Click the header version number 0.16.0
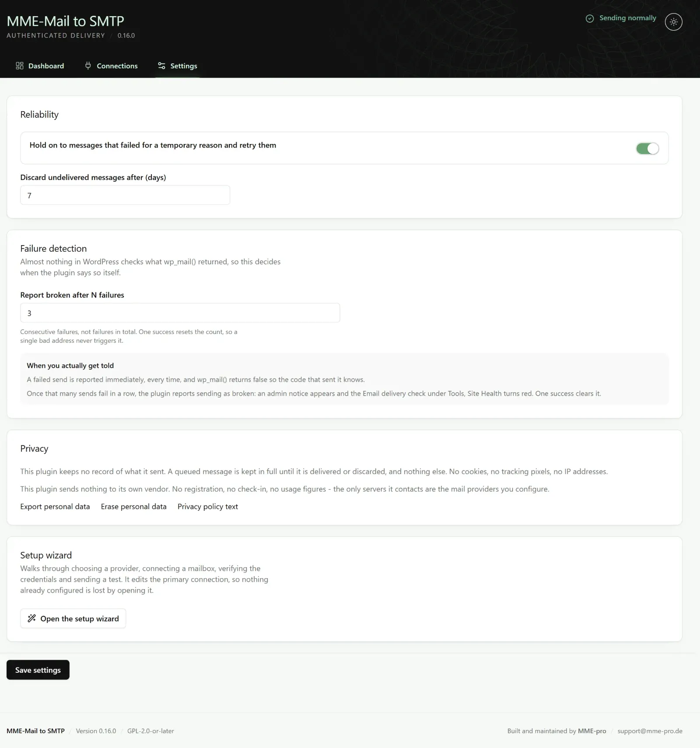The width and height of the screenshot is (700, 748). click(126, 35)
